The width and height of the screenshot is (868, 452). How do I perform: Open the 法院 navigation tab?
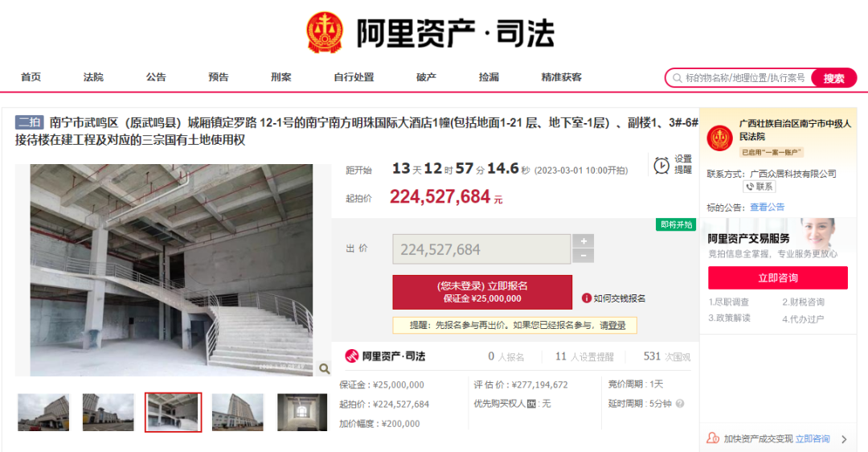93,77
